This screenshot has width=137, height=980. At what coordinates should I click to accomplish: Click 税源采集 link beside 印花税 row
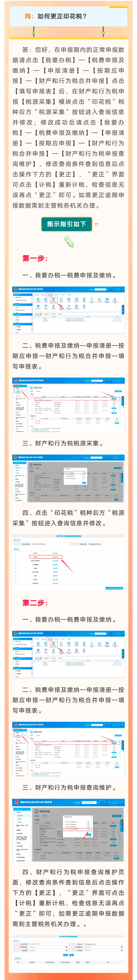pyautogui.click(x=55, y=557)
